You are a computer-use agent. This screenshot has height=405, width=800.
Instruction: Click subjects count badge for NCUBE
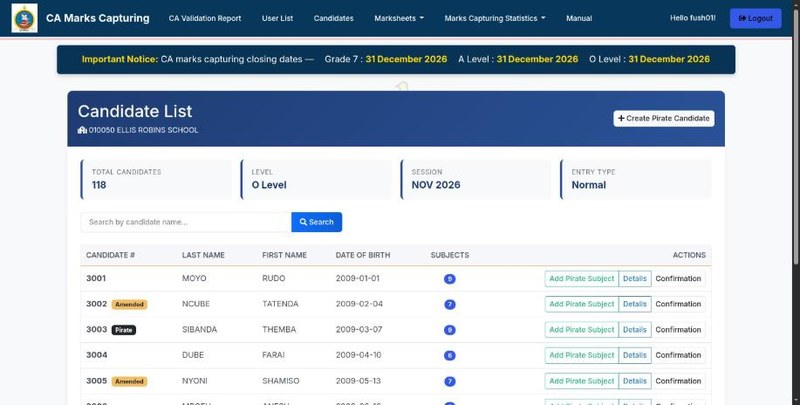pyautogui.click(x=449, y=305)
